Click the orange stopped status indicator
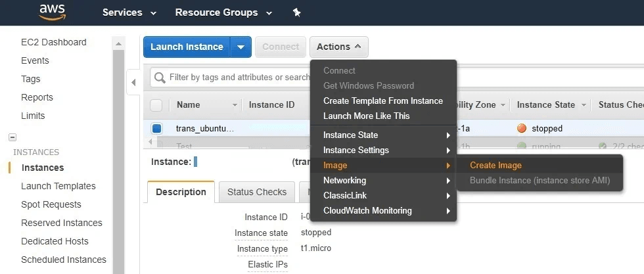This screenshot has height=274, width=644. click(522, 129)
